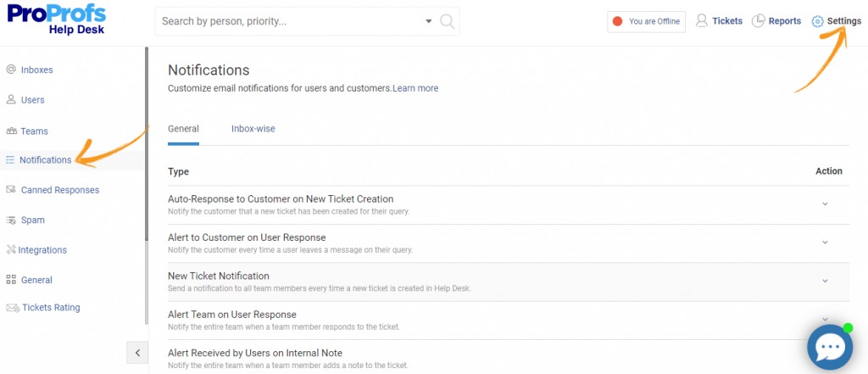Click the General grid icon in sidebar
The image size is (868, 374).
tap(10, 280)
